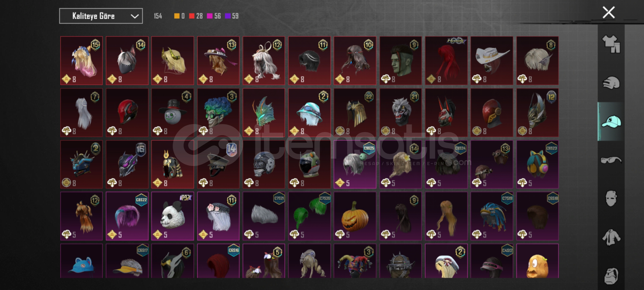Open the face mask category icon
Viewport: 644px width, 290px height.
click(611, 198)
